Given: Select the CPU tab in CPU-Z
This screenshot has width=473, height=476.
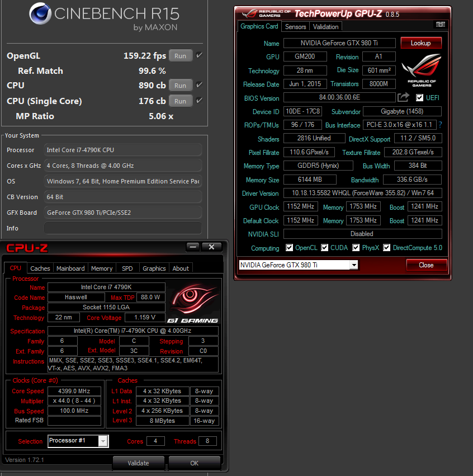Looking at the screenshot, I should click(16, 268).
